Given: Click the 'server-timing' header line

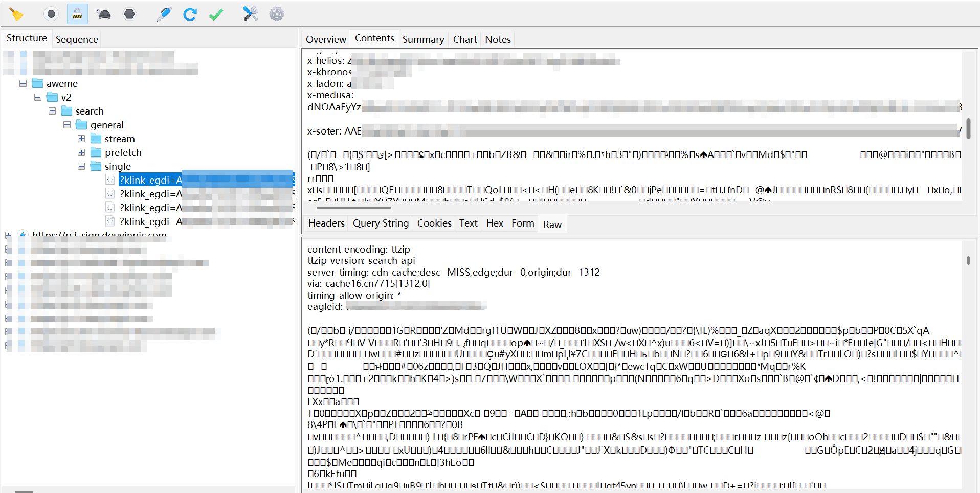Looking at the screenshot, I should pos(454,272).
